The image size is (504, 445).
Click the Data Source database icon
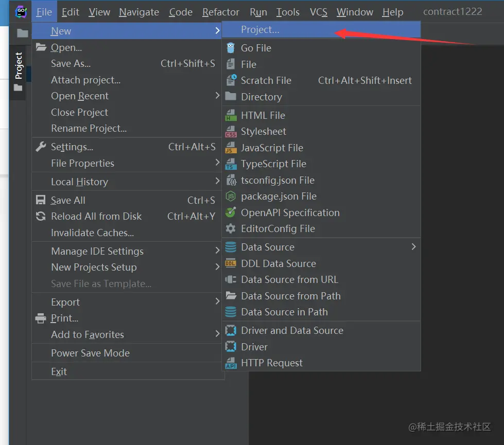(231, 247)
